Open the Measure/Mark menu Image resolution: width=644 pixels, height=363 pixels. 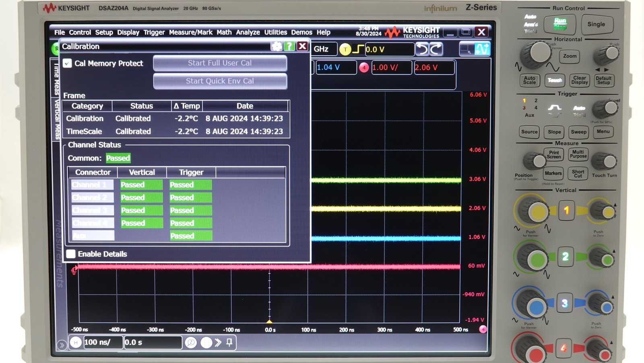pos(190,32)
